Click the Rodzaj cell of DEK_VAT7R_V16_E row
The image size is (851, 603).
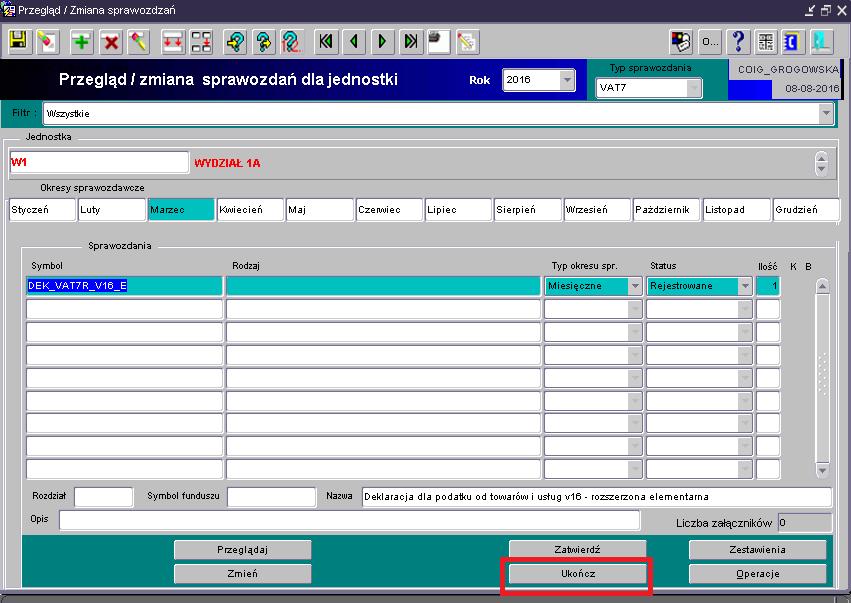383,286
